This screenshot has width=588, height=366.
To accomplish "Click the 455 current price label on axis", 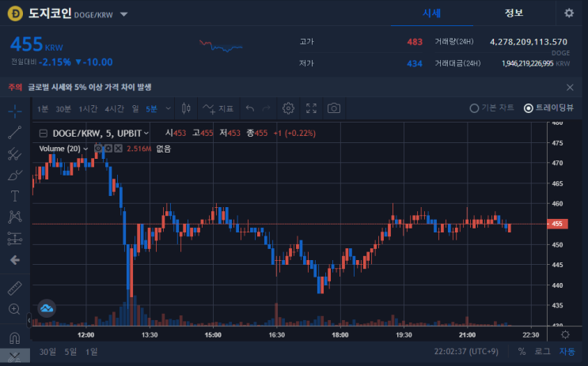I will pyautogui.click(x=557, y=224).
